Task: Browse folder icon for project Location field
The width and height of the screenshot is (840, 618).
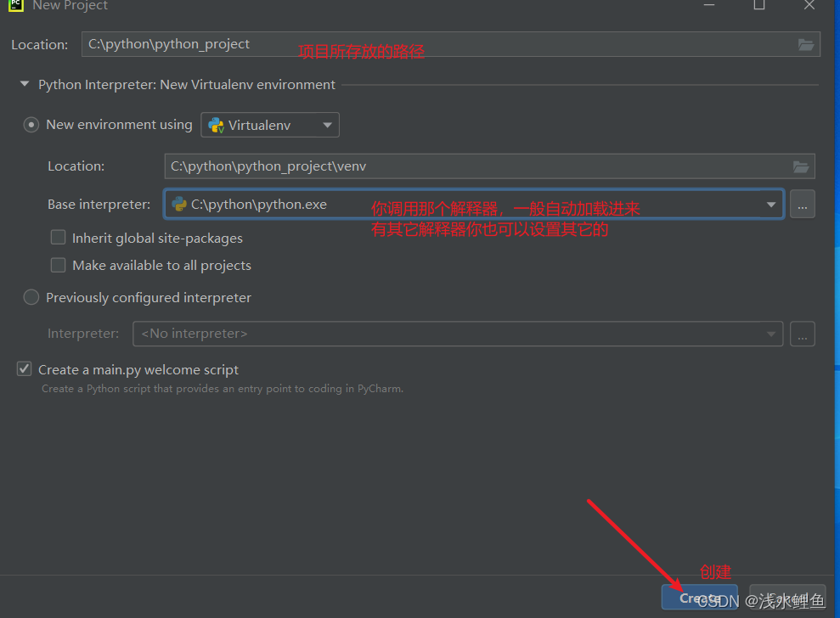Action: (x=806, y=44)
